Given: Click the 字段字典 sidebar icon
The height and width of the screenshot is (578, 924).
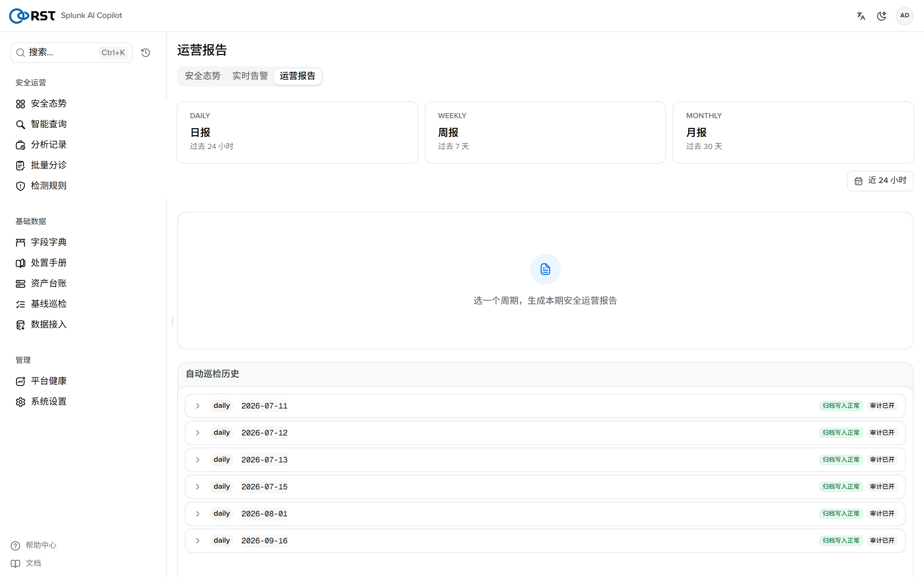Looking at the screenshot, I should [20, 242].
